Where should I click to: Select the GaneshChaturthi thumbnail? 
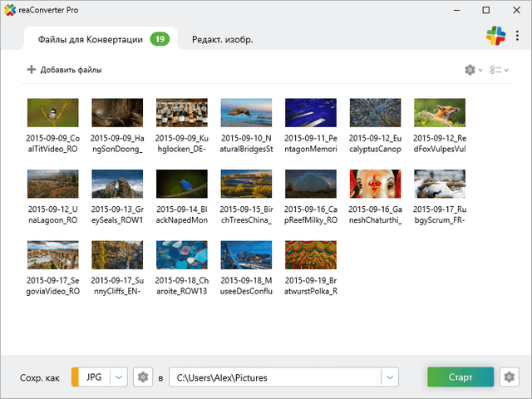point(375,184)
